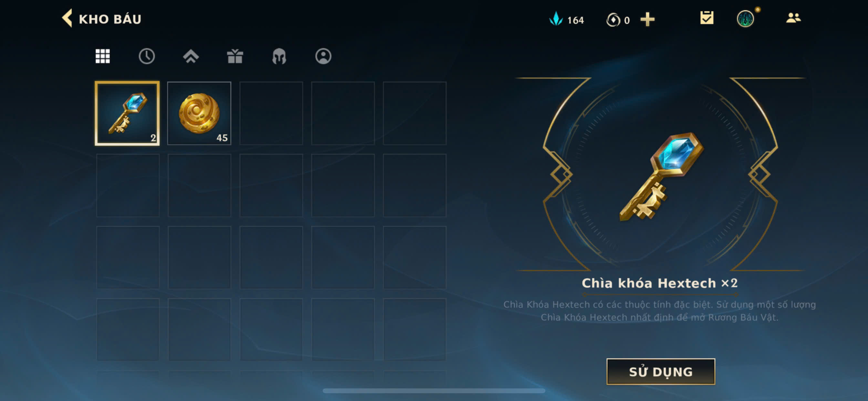
Task: Select the gold poro coin item
Action: [x=199, y=114]
